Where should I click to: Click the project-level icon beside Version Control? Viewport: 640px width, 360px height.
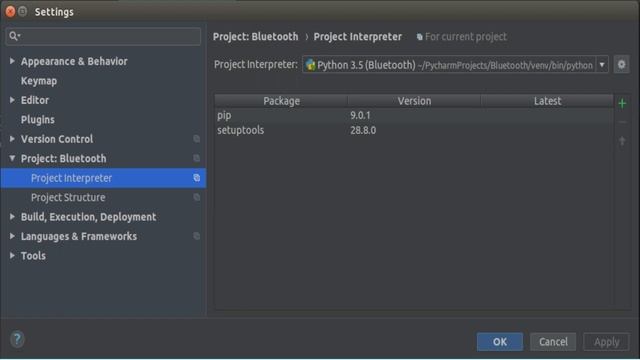pyautogui.click(x=196, y=139)
